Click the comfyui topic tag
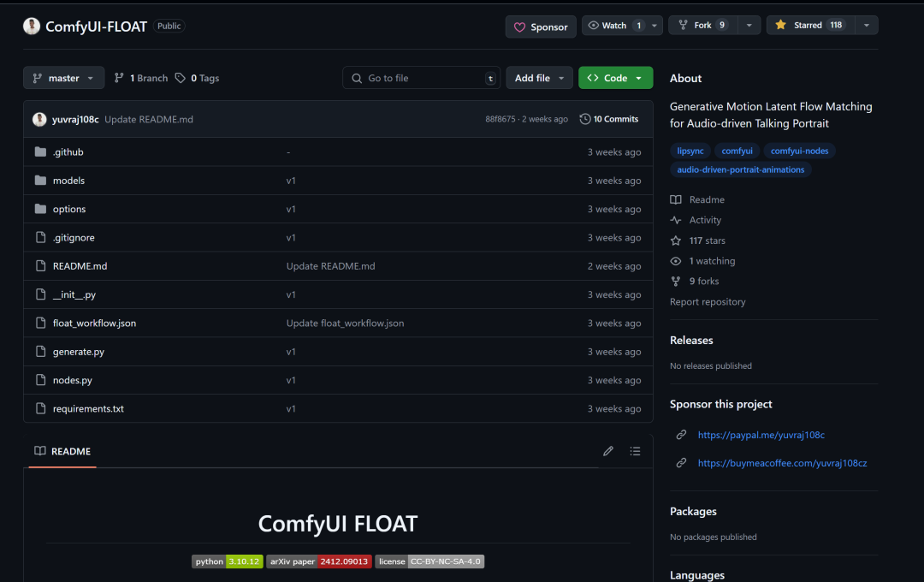The height and width of the screenshot is (582, 924). tap(737, 151)
